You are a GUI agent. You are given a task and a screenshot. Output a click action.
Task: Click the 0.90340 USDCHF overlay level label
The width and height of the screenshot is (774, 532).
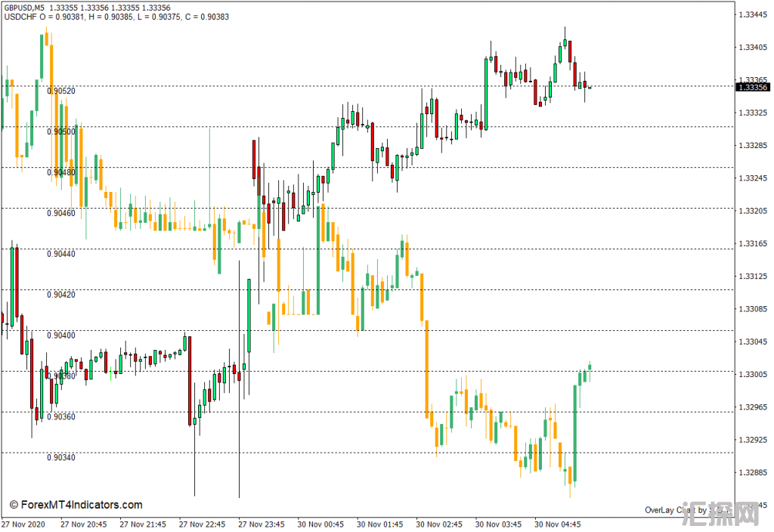click(61, 457)
